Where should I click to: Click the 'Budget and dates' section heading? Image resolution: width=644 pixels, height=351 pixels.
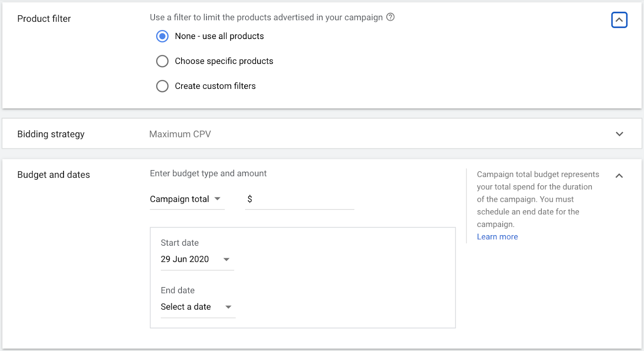54,174
